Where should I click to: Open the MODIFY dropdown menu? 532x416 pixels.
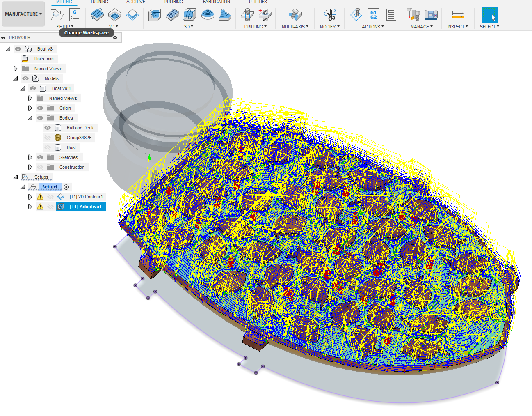pyautogui.click(x=330, y=27)
